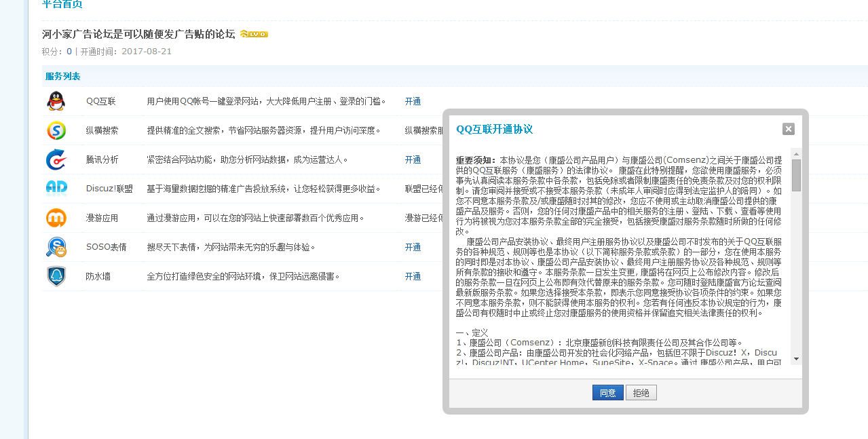Click the 同意 button
The width and height of the screenshot is (868, 439).
[x=607, y=393]
